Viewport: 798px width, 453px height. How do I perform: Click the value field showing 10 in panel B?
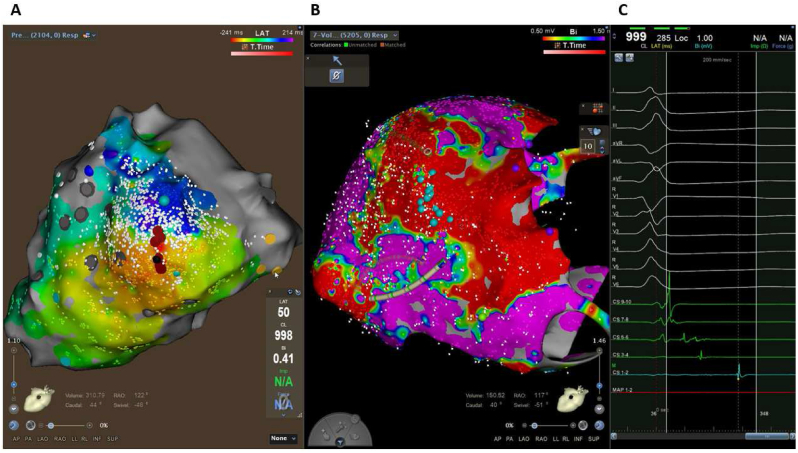pyautogui.click(x=588, y=146)
